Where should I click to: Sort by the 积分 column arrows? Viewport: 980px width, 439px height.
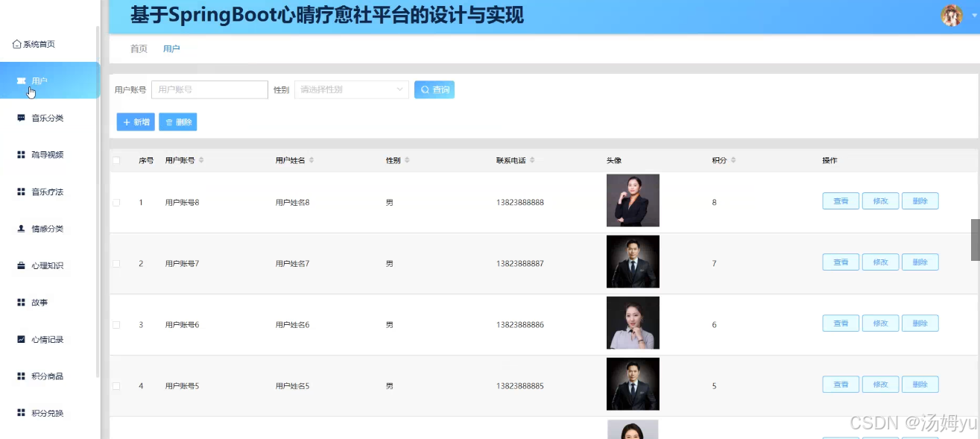tap(733, 160)
